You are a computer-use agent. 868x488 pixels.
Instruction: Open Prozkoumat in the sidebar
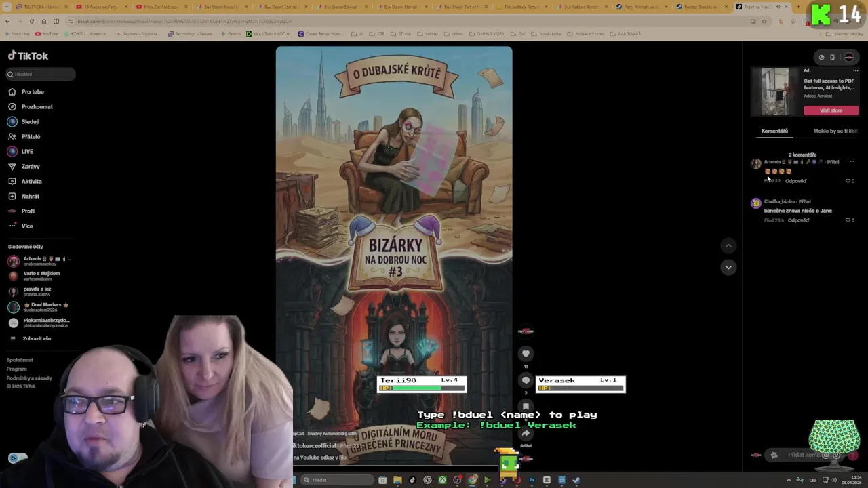pyautogui.click(x=30, y=106)
